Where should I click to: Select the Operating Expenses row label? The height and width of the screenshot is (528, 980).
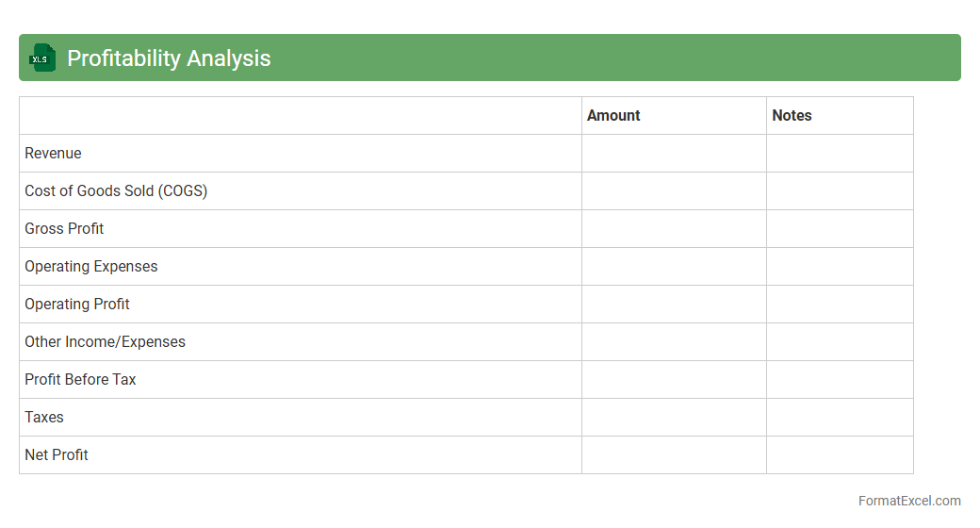click(x=91, y=266)
